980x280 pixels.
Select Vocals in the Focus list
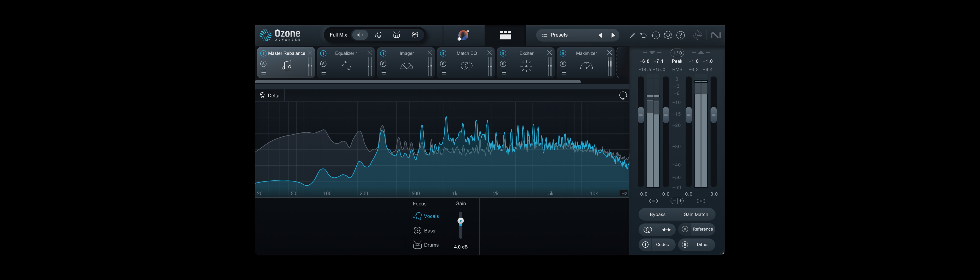click(426, 216)
